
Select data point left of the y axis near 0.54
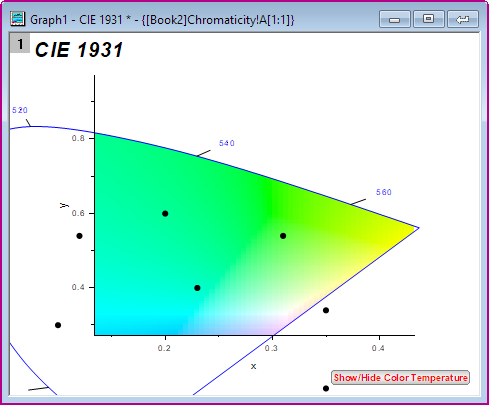point(79,236)
